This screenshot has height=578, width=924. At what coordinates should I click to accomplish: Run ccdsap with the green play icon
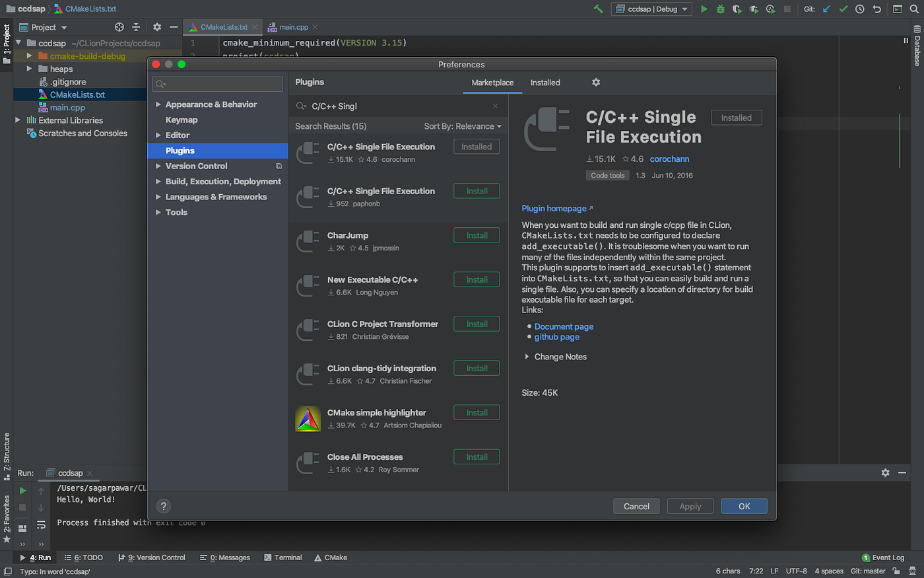click(704, 9)
